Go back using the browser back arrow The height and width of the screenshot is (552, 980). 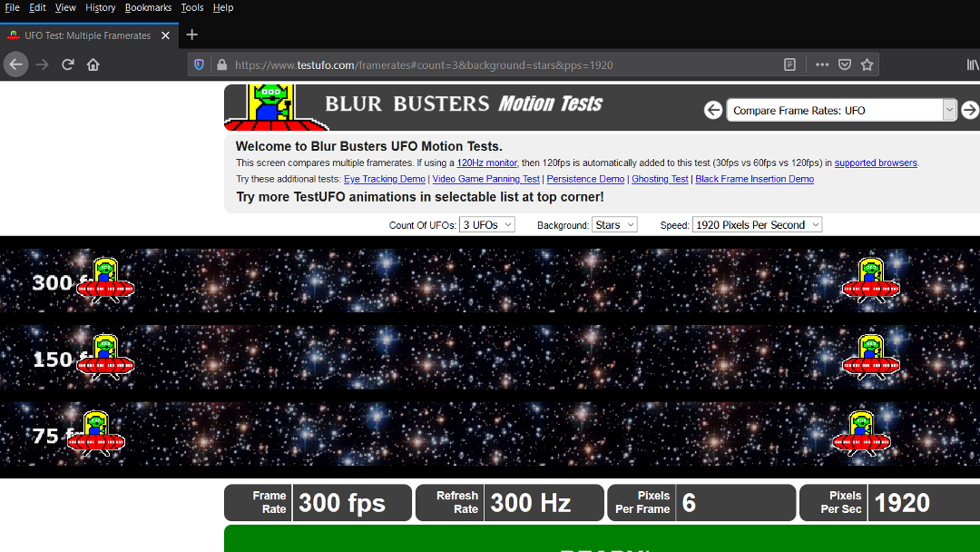[15, 64]
